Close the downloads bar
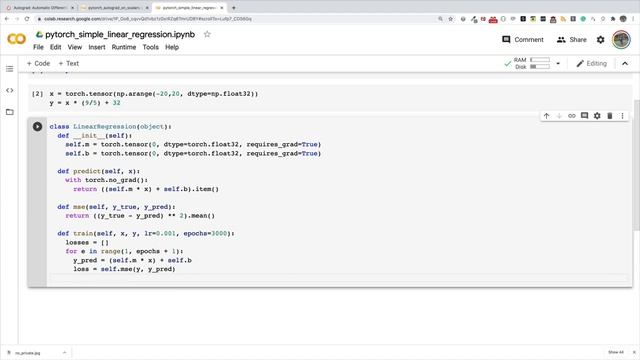 [634, 352]
